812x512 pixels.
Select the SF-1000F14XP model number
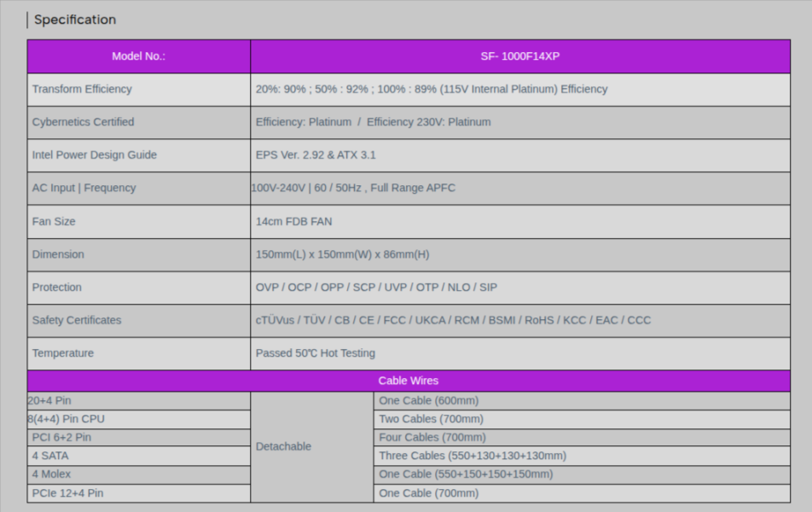[519, 56]
